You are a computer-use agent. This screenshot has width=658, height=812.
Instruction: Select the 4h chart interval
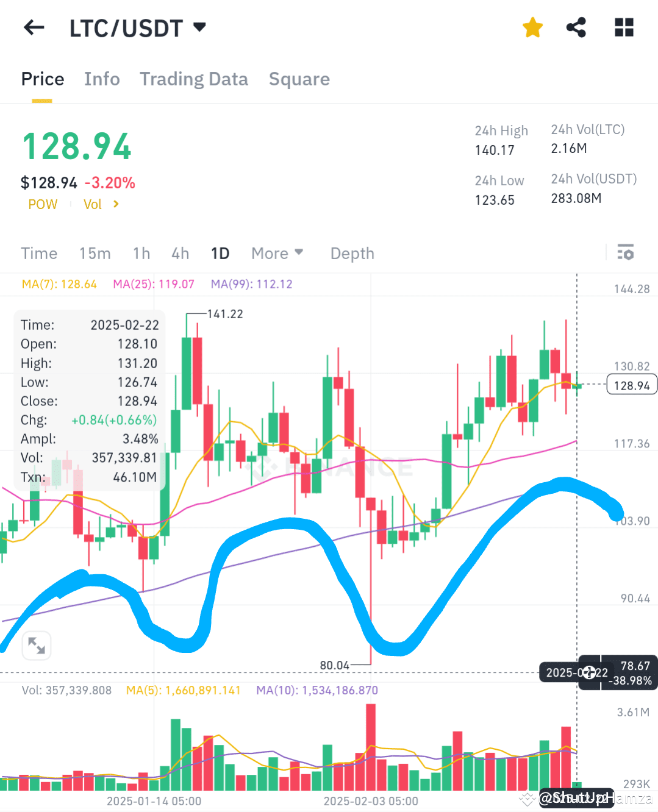[x=180, y=254]
